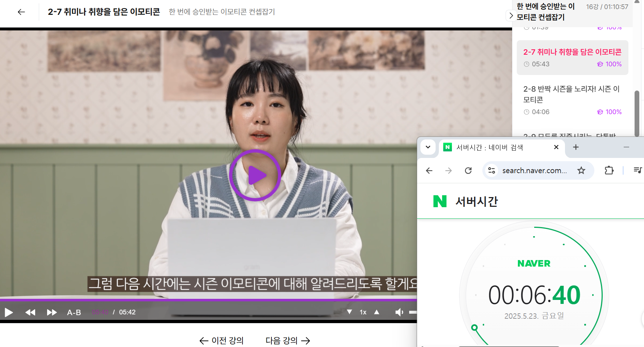Click the 1x playback speed label
The image size is (644, 347).
click(363, 312)
